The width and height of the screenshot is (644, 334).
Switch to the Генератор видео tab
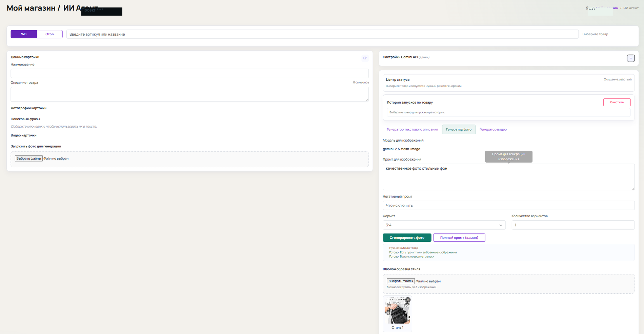click(x=493, y=129)
